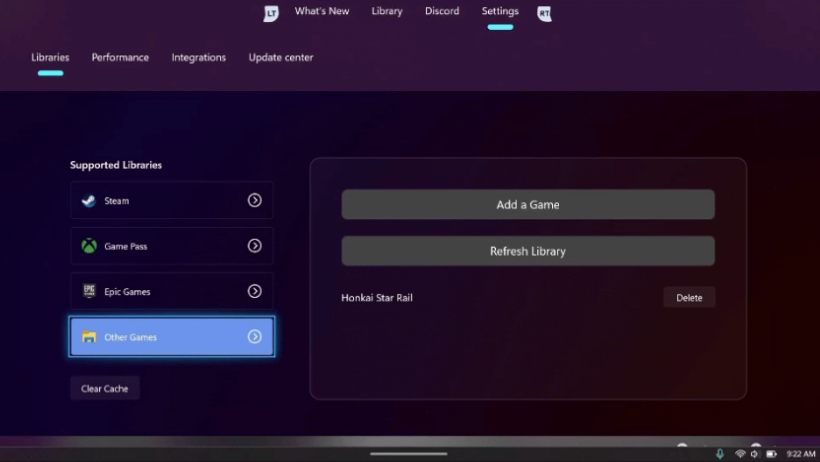This screenshot has width=820, height=462.
Task: Open the Integrations tab
Action: (x=198, y=58)
